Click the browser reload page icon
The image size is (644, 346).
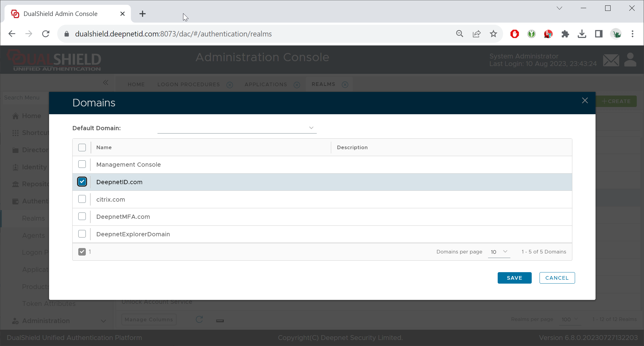[46, 34]
